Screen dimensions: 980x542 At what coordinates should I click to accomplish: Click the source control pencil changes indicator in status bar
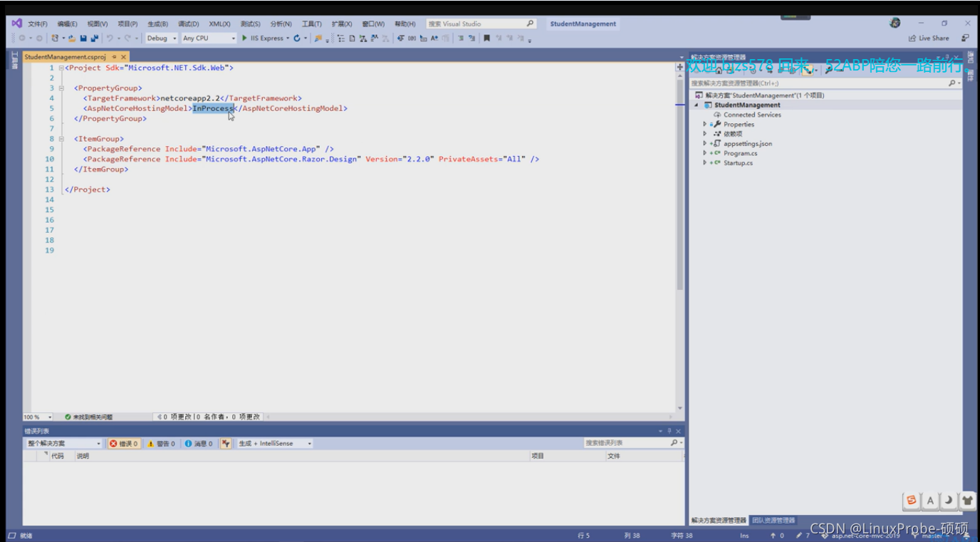point(803,536)
